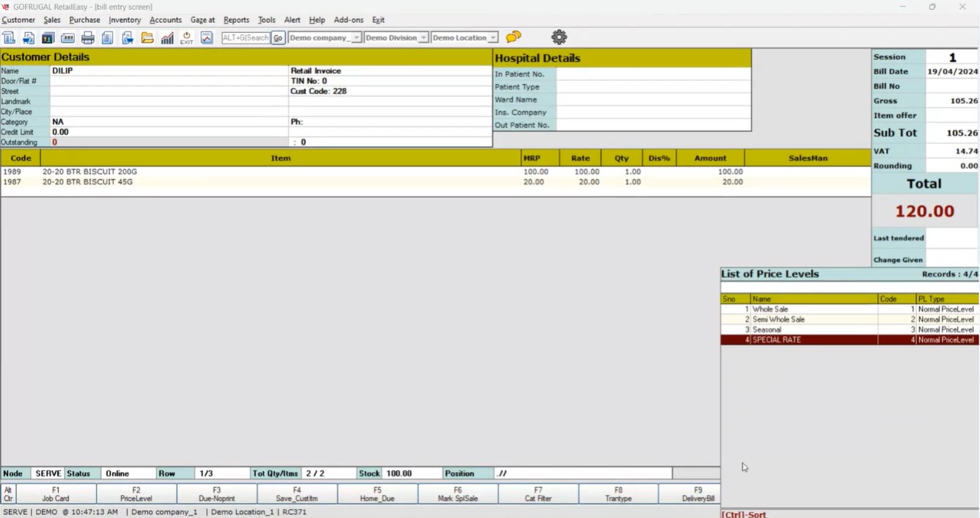The image size is (980, 518).
Task: Open the Alert menu
Action: [x=292, y=20]
